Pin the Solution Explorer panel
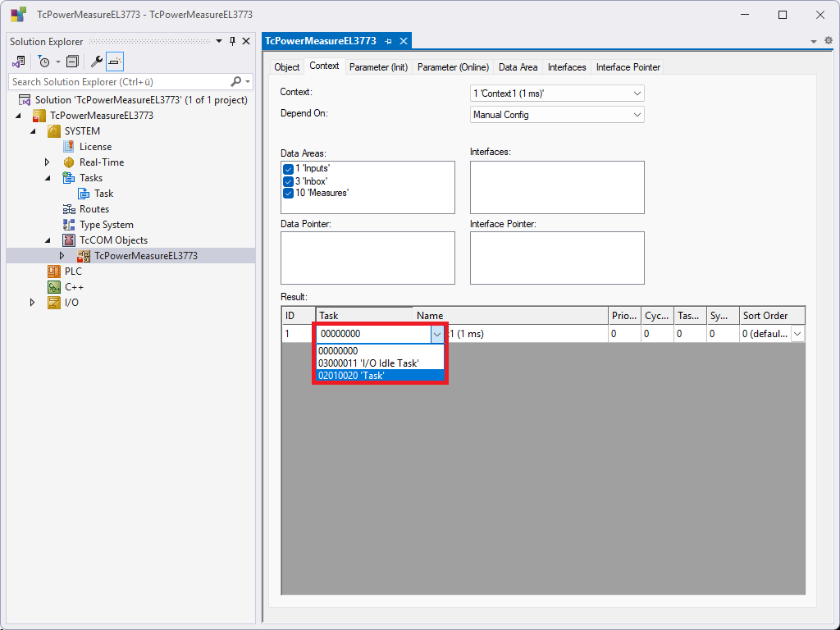840x630 pixels. tap(232, 41)
